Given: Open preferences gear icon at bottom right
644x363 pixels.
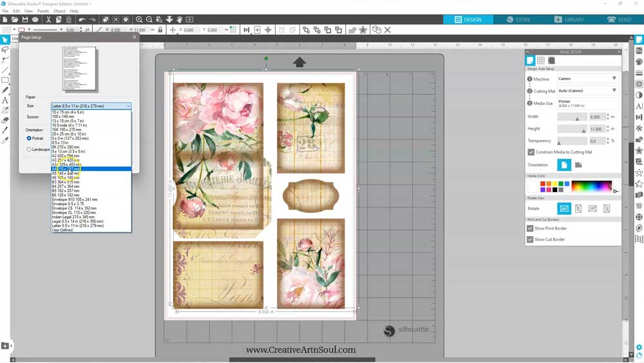Looking at the screenshot, I should coord(639,348).
